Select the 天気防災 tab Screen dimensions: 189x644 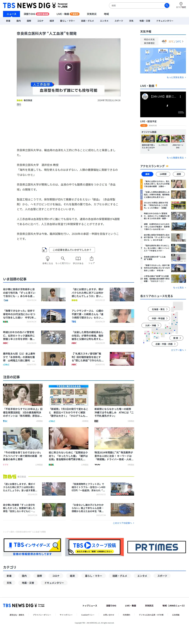coord(91,14)
